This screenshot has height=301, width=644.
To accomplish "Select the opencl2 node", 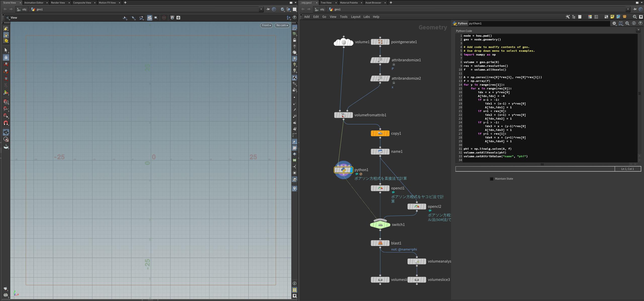I will point(417,207).
